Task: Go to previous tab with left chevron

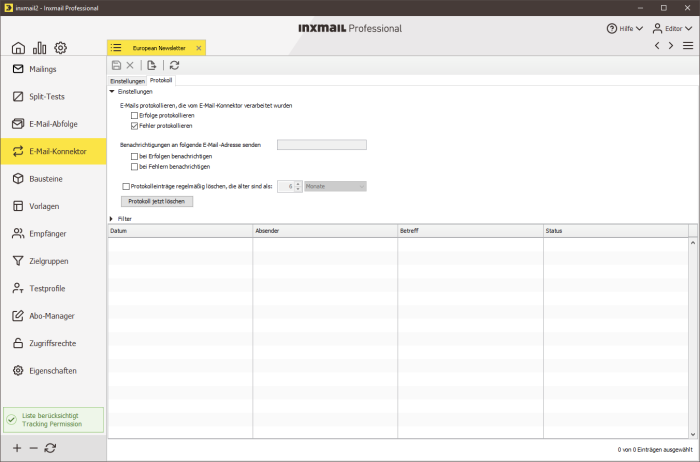Action: pos(657,46)
